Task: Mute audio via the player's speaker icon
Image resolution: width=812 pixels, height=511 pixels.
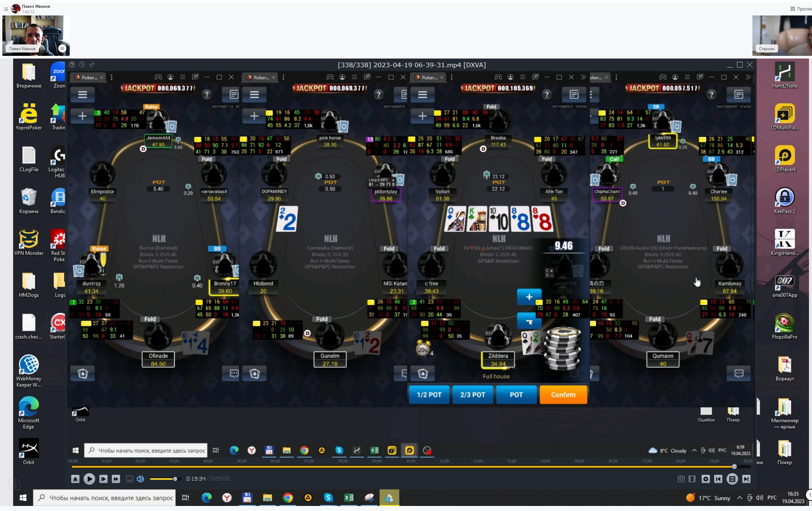Action: click(140, 479)
